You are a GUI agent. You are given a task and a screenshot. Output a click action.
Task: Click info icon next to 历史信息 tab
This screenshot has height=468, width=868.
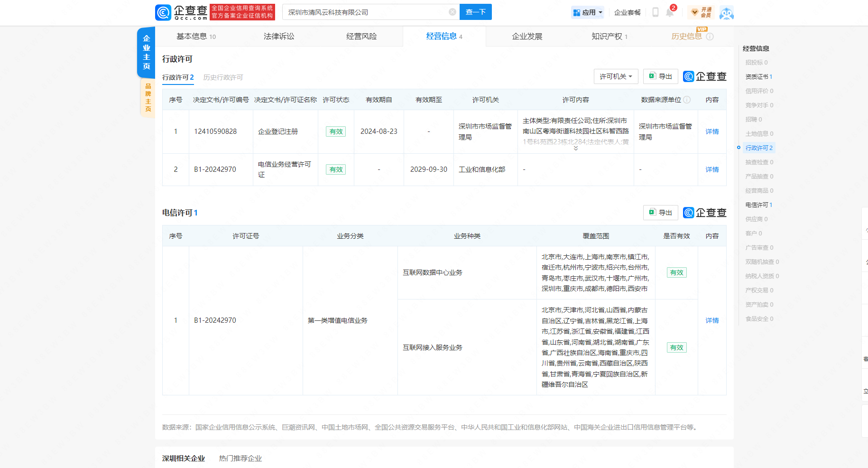pyautogui.click(x=710, y=37)
